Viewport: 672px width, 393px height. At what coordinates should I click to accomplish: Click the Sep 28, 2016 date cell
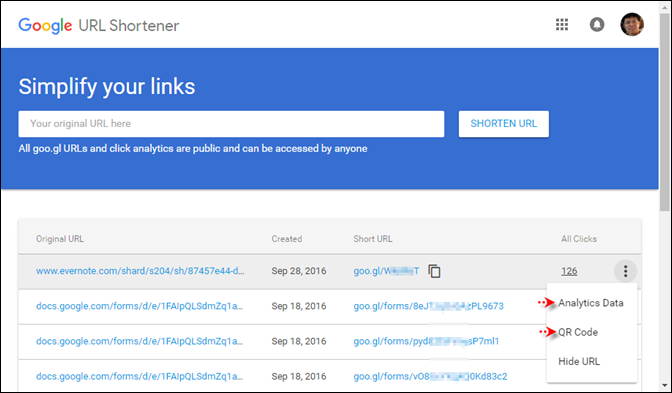click(x=299, y=271)
